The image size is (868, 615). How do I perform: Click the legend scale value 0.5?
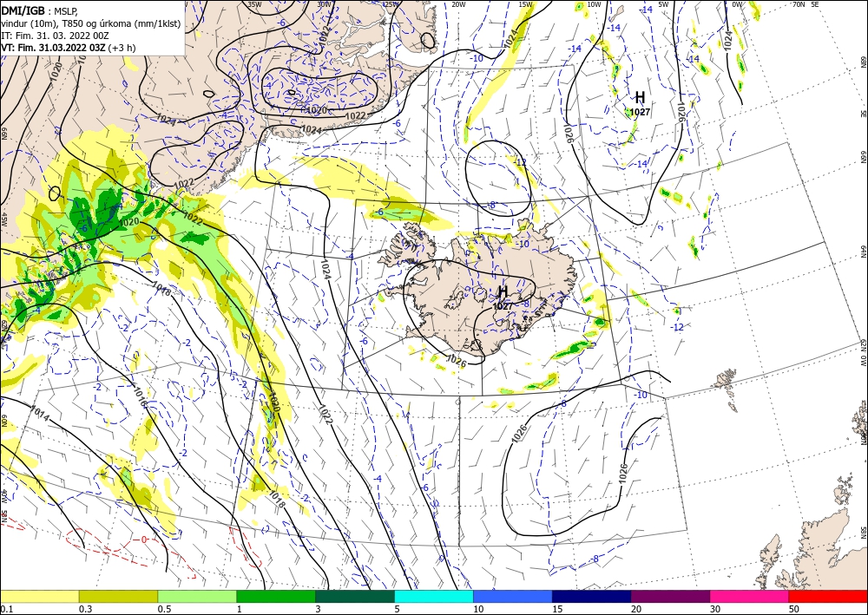(163, 609)
